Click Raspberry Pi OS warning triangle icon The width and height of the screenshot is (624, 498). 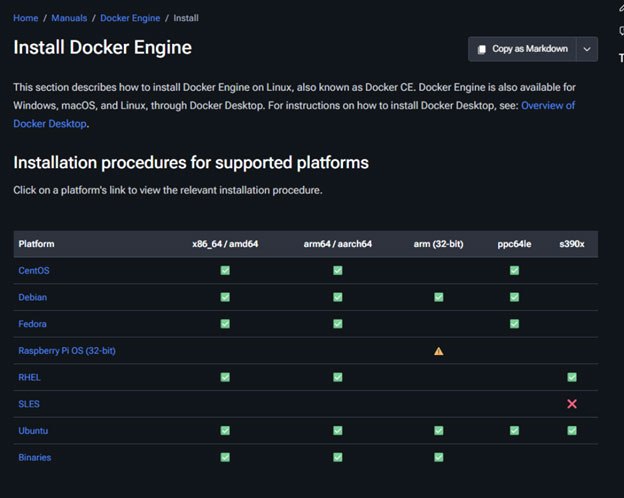pyautogui.click(x=439, y=351)
